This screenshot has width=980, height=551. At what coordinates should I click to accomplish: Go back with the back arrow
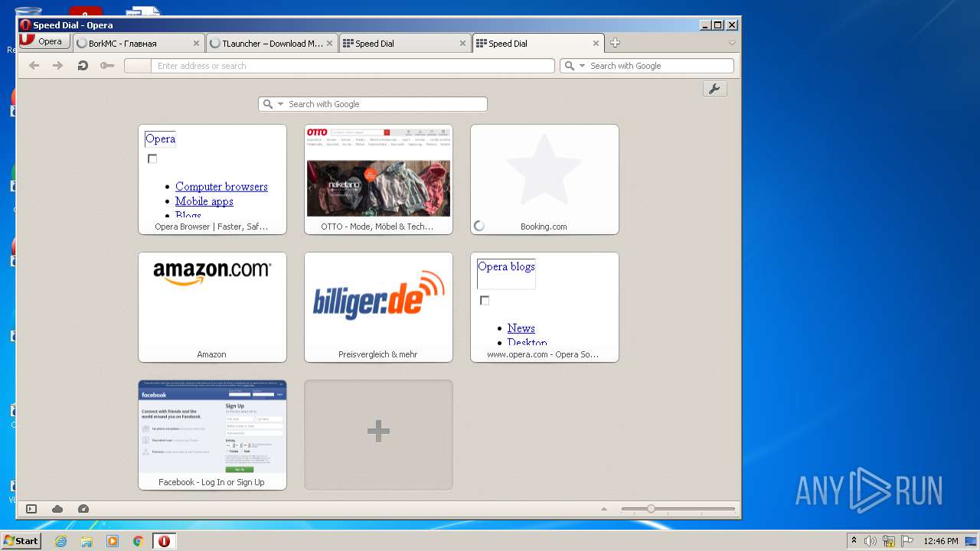pos(34,66)
